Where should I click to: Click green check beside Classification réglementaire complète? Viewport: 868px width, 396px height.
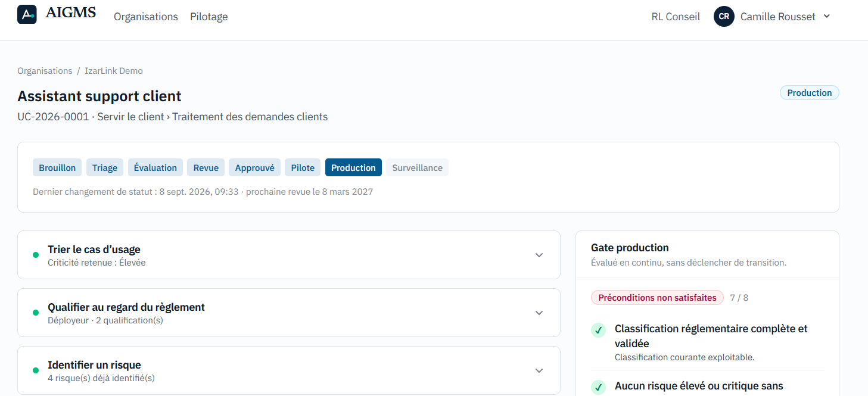[x=598, y=330]
